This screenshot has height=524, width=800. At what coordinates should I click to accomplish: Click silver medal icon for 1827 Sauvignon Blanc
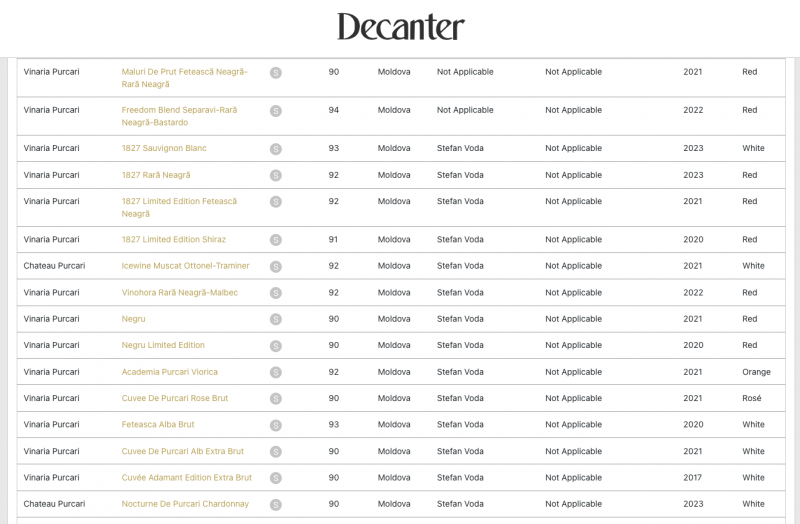[276, 149]
